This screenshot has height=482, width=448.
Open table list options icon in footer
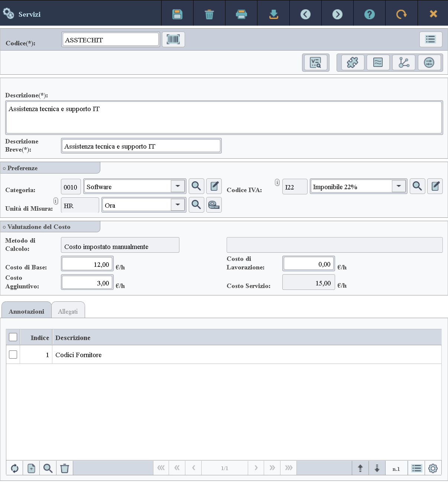(417, 468)
